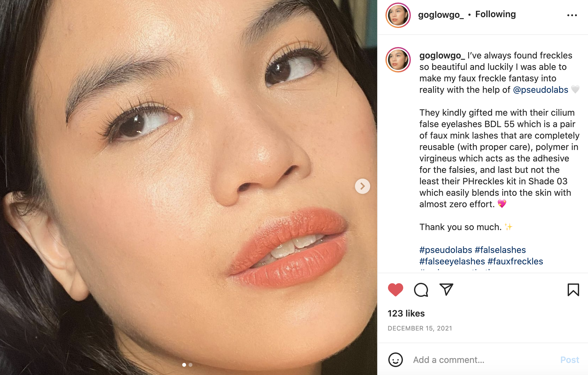This screenshot has width=588, height=375.
Task: Unlike the post with the red heart
Action: coord(396,290)
